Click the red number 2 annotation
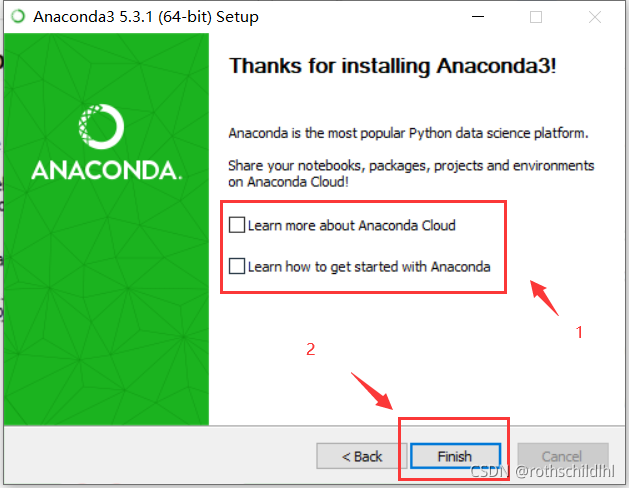The width and height of the screenshot is (629, 488). pyautogui.click(x=310, y=349)
